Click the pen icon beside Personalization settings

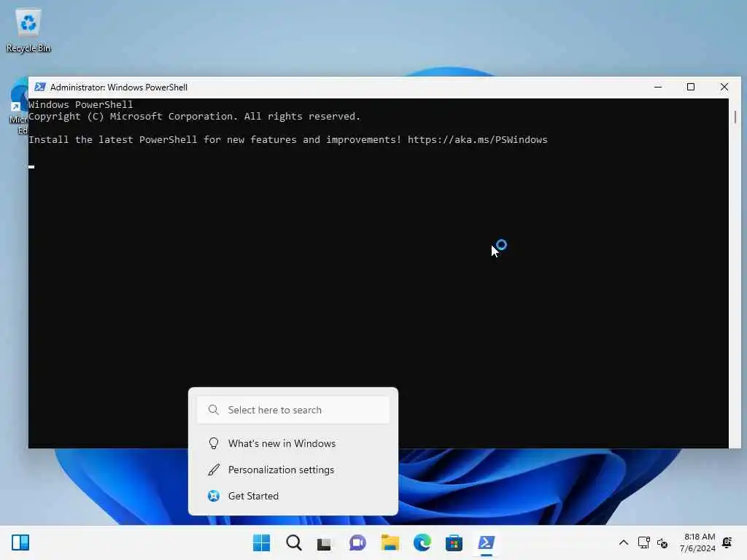[214, 470]
